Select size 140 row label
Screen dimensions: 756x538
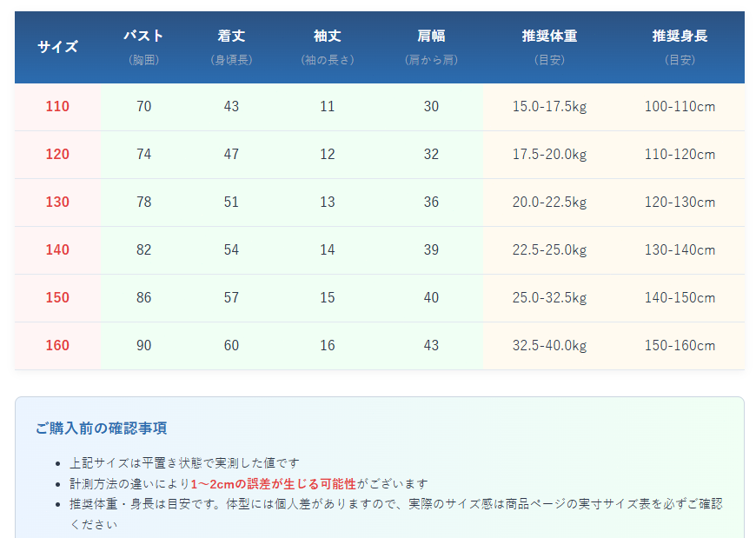click(57, 249)
